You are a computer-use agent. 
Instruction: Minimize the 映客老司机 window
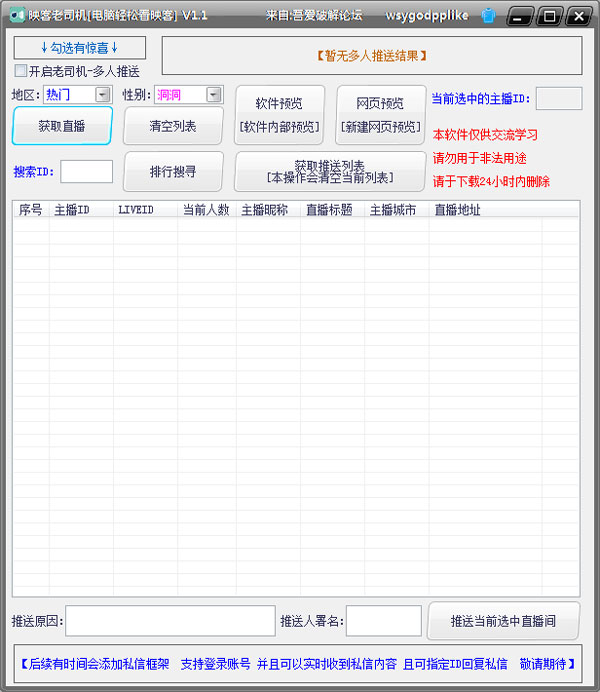[x=521, y=15]
